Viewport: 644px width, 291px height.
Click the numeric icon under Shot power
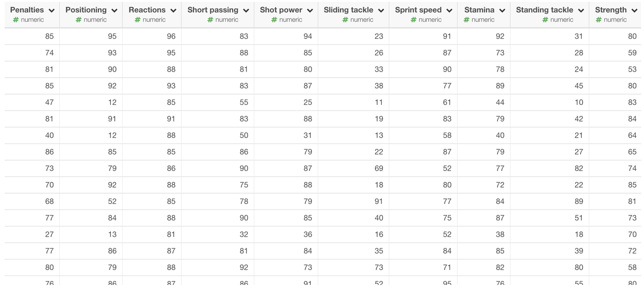tap(274, 20)
